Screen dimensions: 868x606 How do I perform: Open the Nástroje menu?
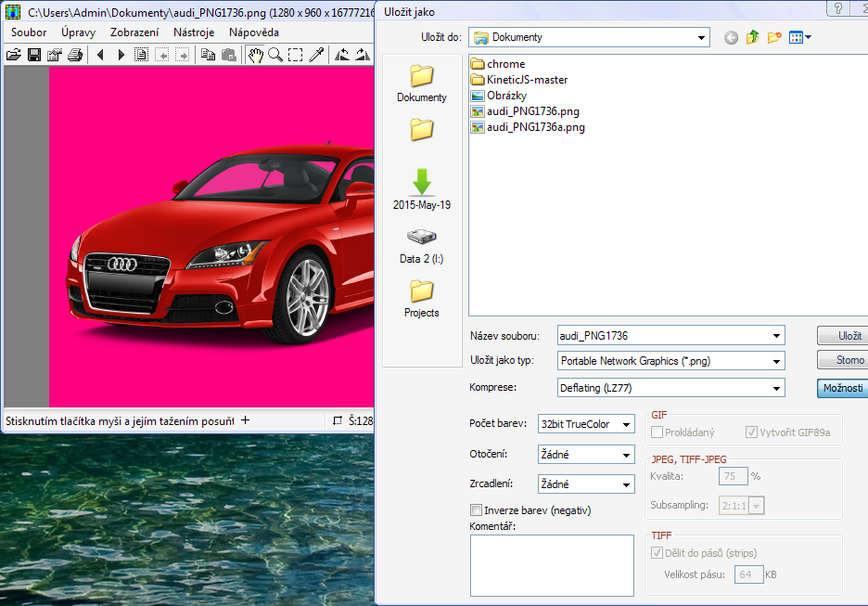(194, 32)
